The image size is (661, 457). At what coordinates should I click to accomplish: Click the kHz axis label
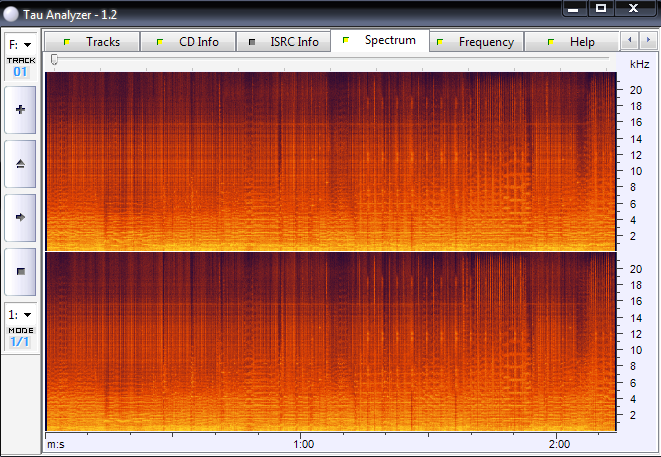click(x=640, y=64)
